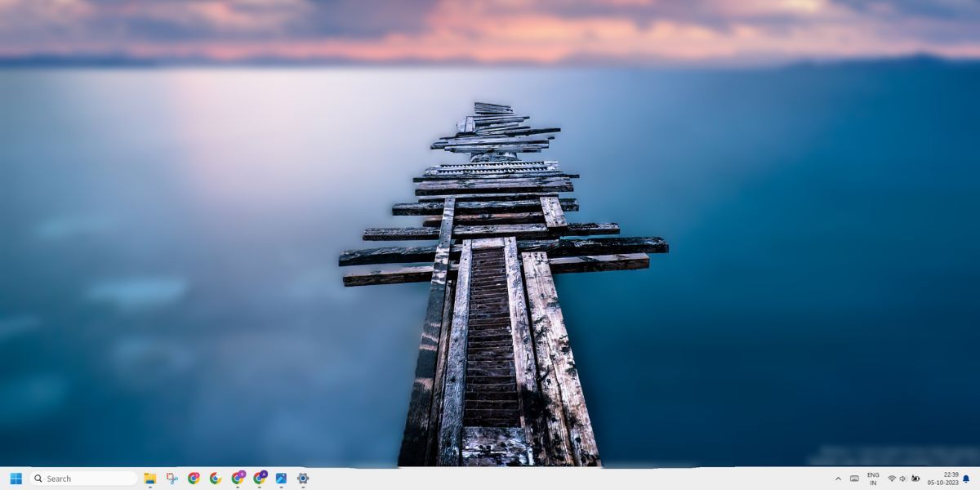
Task: Launch the Photos app
Action: [x=282, y=479]
